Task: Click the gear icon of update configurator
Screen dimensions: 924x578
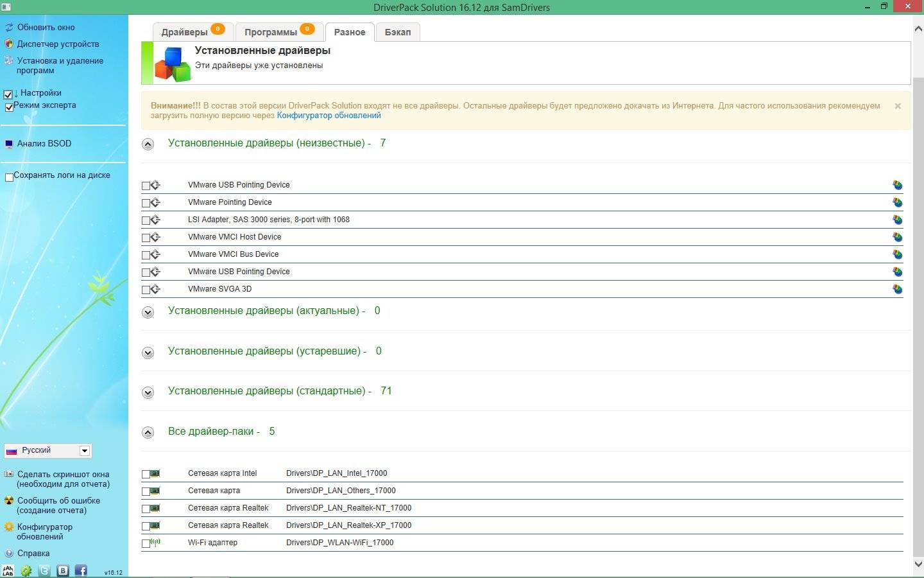Action: 8,527
